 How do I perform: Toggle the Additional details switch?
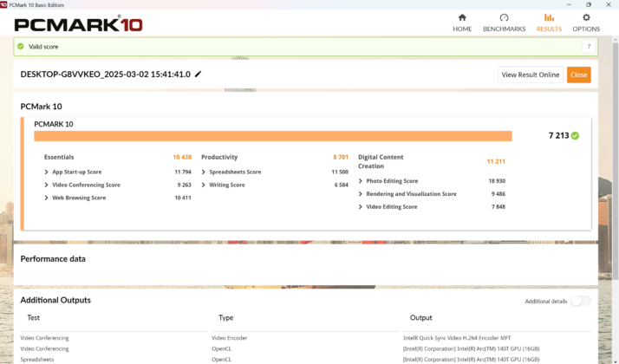coord(581,301)
